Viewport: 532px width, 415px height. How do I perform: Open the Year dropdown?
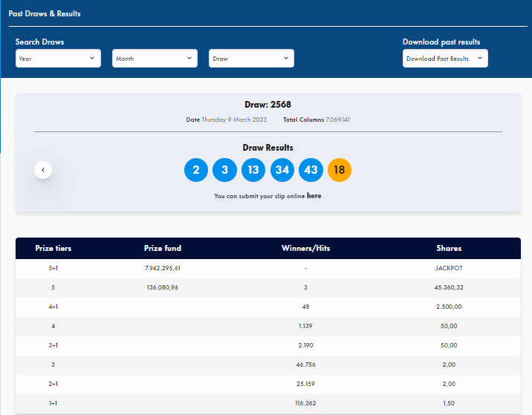pos(58,59)
